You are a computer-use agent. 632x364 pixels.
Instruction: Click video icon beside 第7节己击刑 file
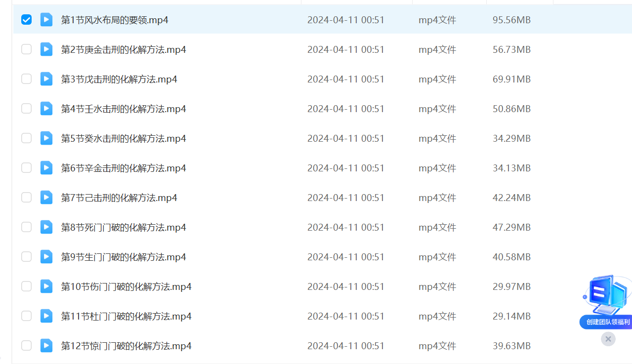[x=46, y=198]
